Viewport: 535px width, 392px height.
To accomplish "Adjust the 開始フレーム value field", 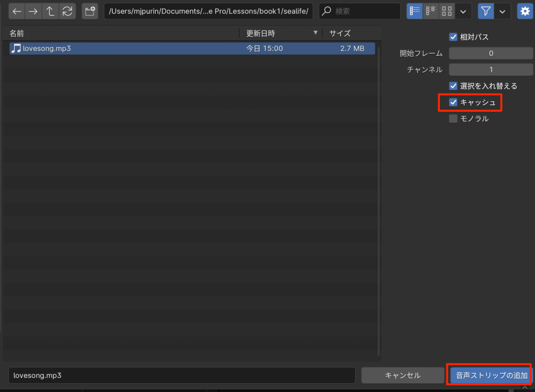I will click(491, 53).
